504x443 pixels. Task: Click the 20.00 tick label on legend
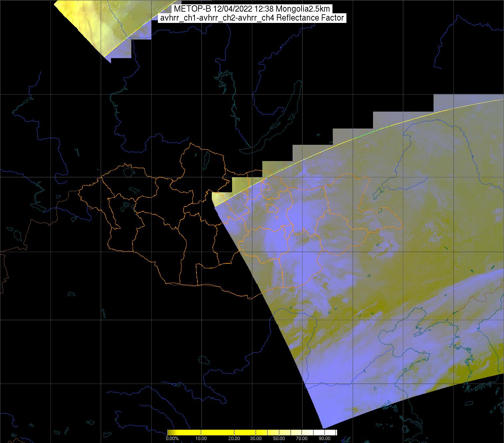tap(234, 439)
